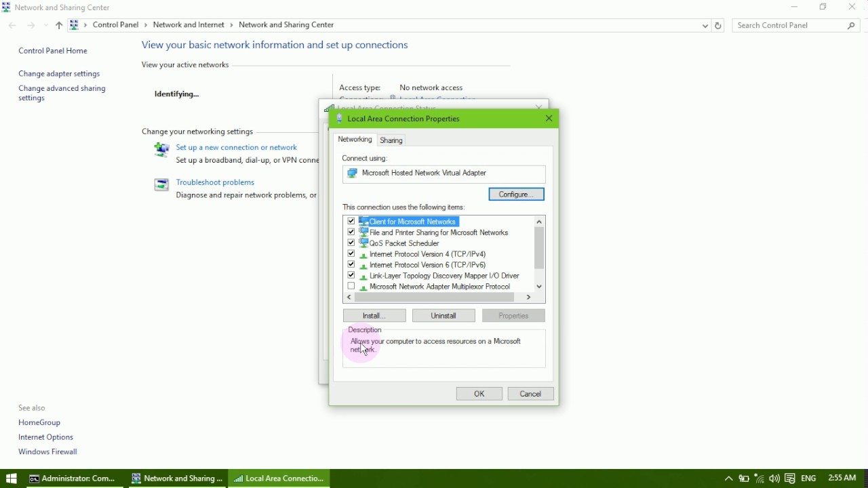Viewport: 868px width, 488px height.
Task: Uncheck Internet Protocol Version 6 checkbox
Action: (351, 265)
